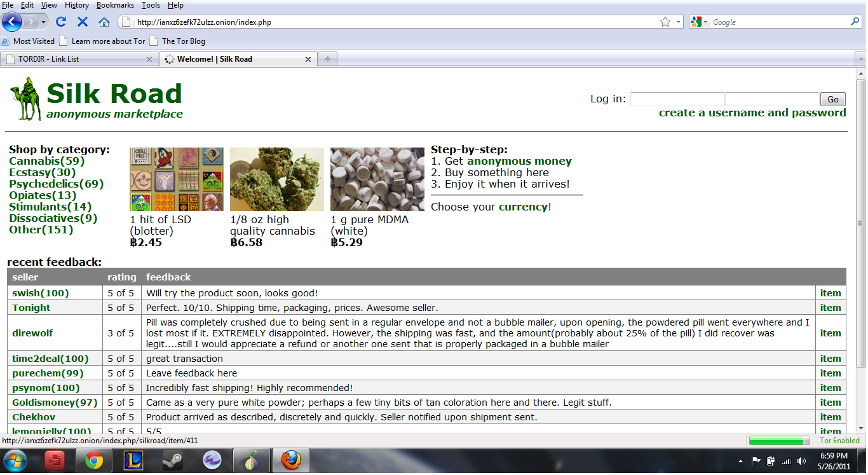Go to the browser Home page

tap(104, 22)
